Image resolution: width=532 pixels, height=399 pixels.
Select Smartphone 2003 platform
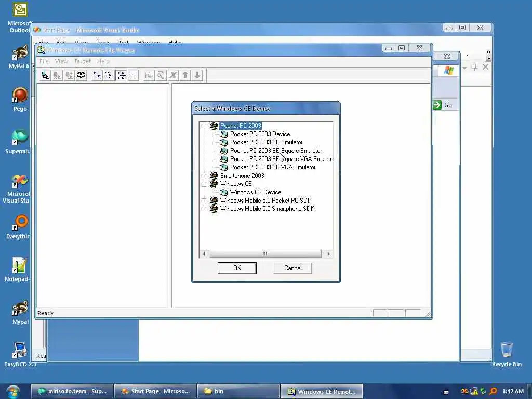tap(242, 176)
